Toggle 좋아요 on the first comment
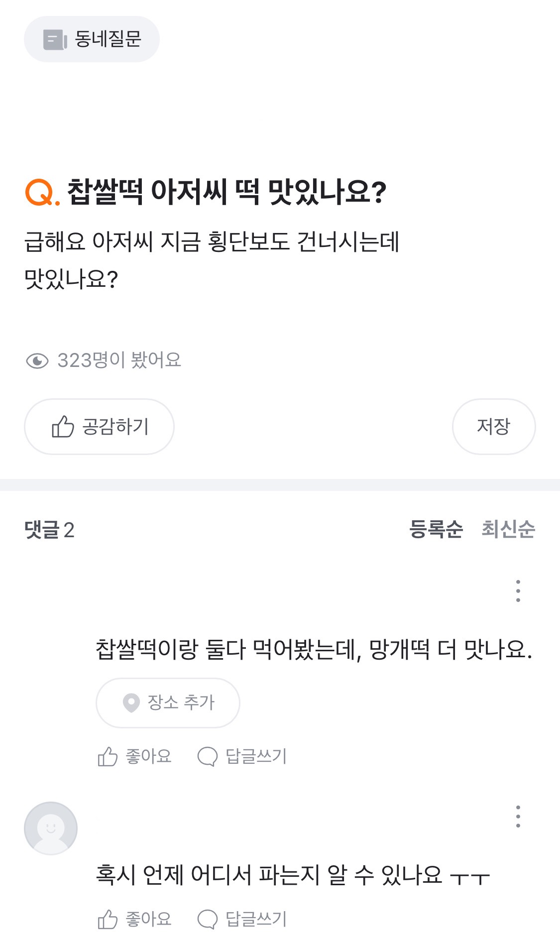 (x=148, y=756)
